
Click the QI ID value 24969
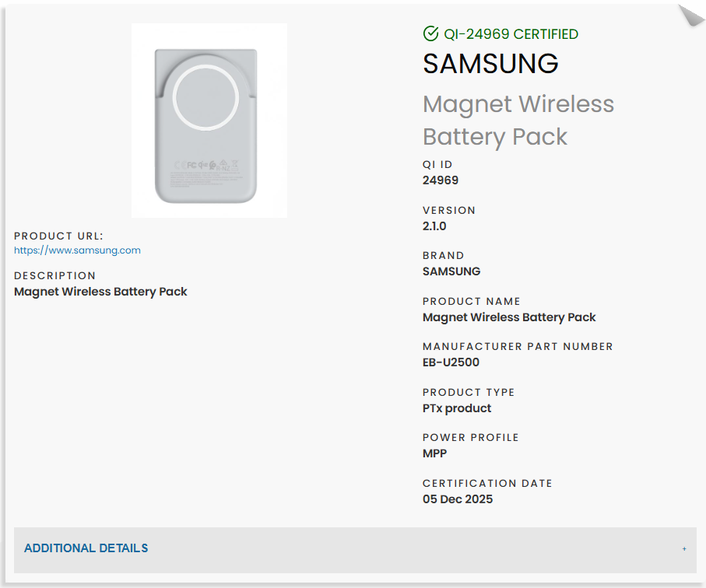pos(439,180)
